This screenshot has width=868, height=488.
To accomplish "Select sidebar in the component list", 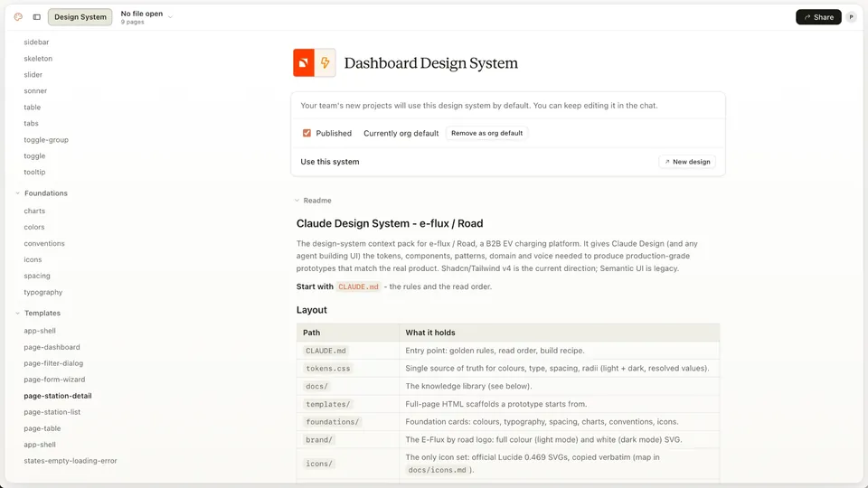I will point(36,42).
